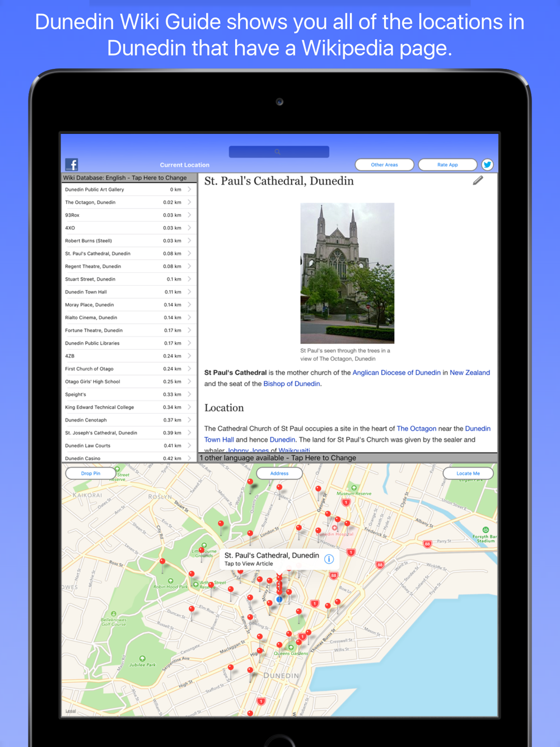Select St. Paul's Cathedral, Dunedin list row
Image resolution: width=560 pixels, height=747 pixels.
point(129,254)
